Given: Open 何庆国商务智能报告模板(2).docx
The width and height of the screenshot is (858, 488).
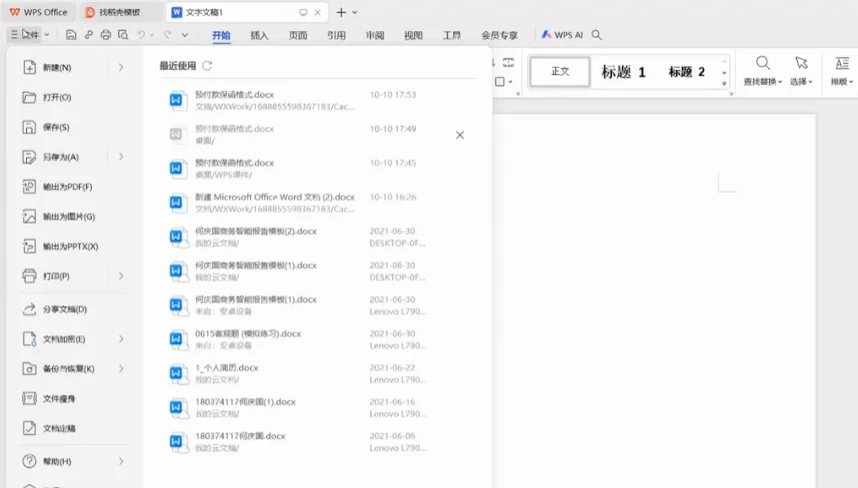Looking at the screenshot, I should pyautogui.click(x=317, y=237).
